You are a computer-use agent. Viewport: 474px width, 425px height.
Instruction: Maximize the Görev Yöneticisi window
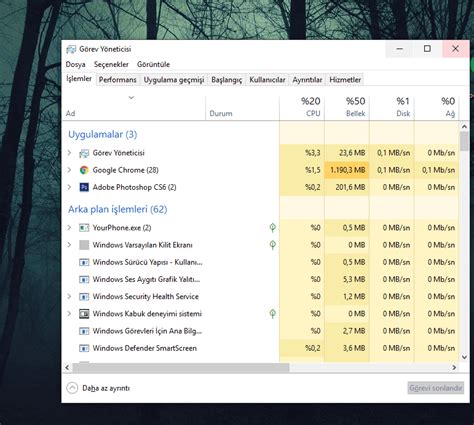(428, 49)
